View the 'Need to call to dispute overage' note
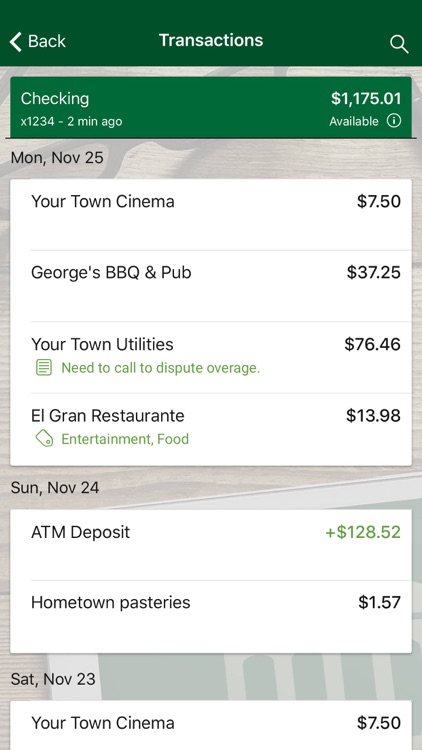Image resolution: width=422 pixels, height=750 pixels. pos(160,368)
